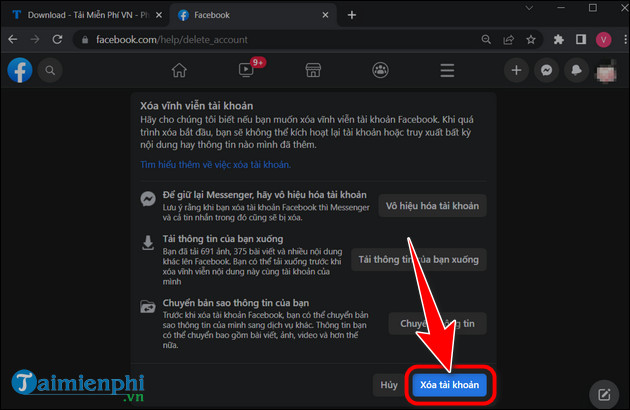Click the Chuyển thông tin button
630x410 pixels.
click(x=438, y=324)
